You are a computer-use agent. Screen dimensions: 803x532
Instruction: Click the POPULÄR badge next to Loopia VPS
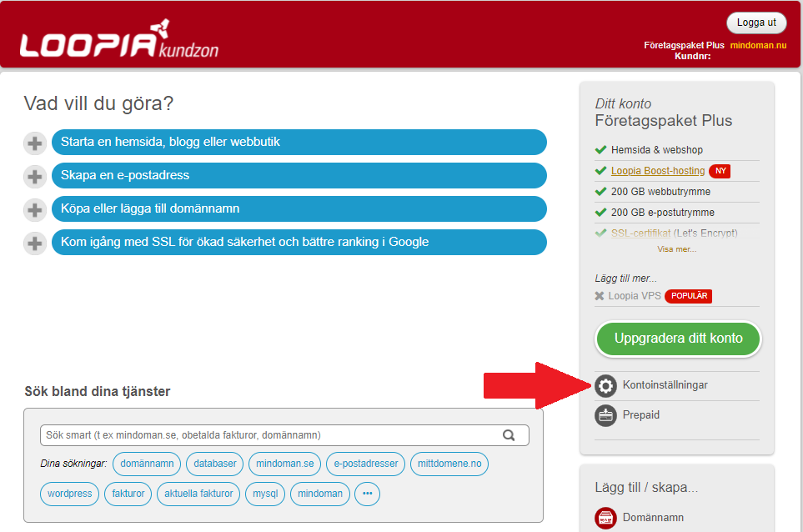pyautogui.click(x=688, y=296)
